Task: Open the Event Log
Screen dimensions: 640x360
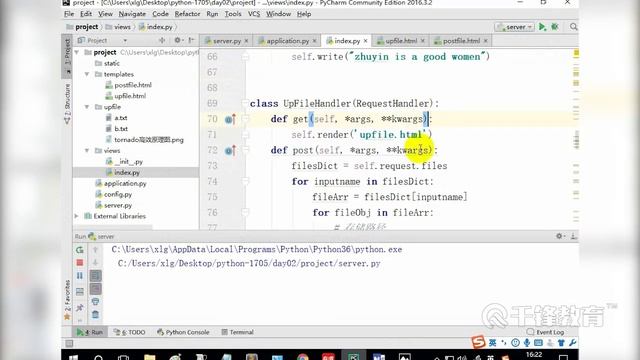Action: [545, 332]
